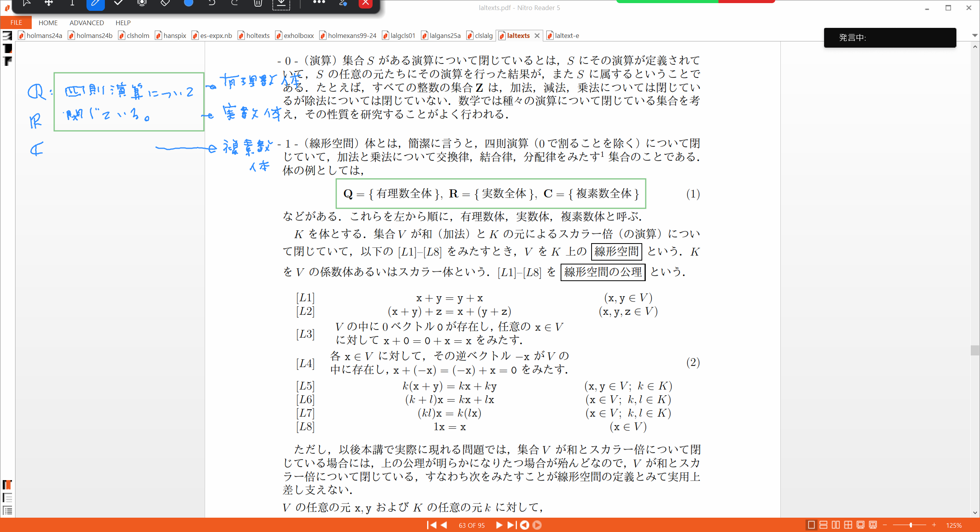
Task: Undo the last annotation stroke
Action: click(212, 3)
